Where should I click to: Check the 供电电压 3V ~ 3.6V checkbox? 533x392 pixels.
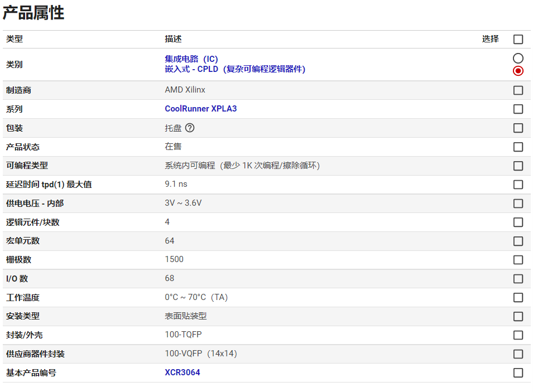click(x=518, y=204)
